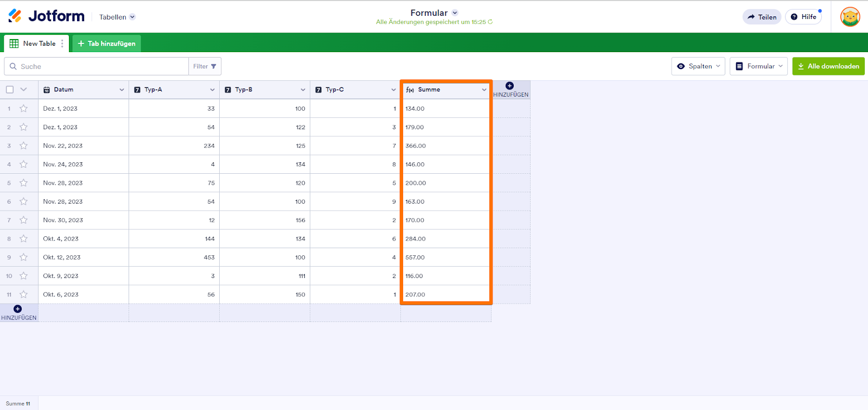
Task: Click the Teilen share button
Action: pyautogui.click(x=762, y=17)
